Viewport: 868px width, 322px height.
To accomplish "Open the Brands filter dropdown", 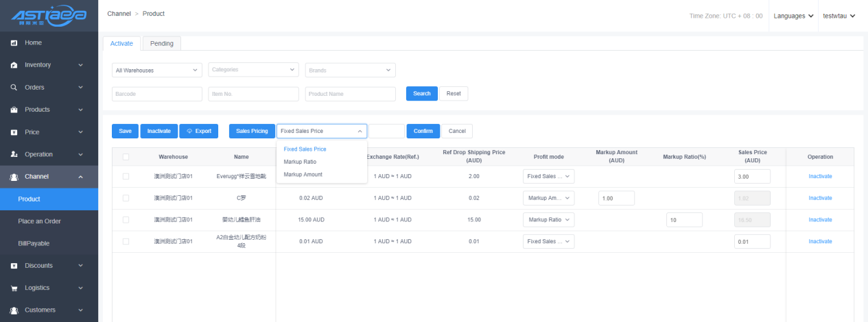I will 350,70.
